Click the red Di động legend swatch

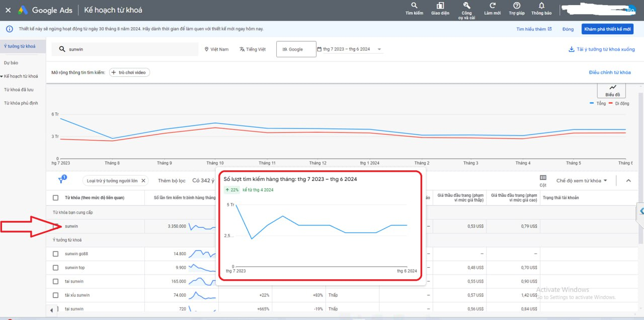point(611,103)
